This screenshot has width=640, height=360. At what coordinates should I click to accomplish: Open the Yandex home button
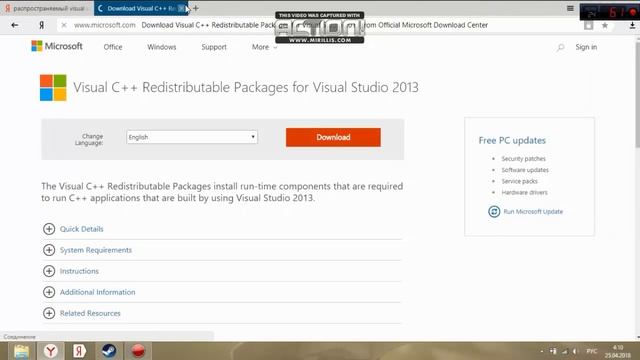pyautogui.click(x=41, y=25)
